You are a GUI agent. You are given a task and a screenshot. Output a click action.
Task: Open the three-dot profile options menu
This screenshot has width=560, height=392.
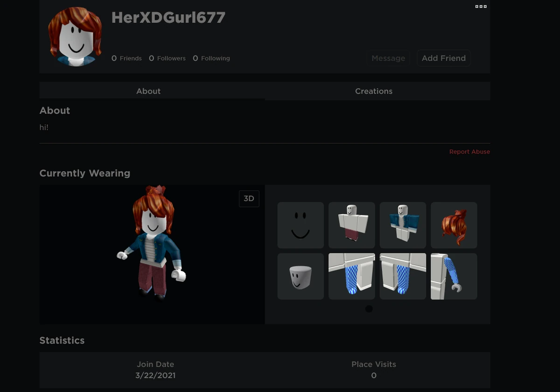[x=481, y=7]
